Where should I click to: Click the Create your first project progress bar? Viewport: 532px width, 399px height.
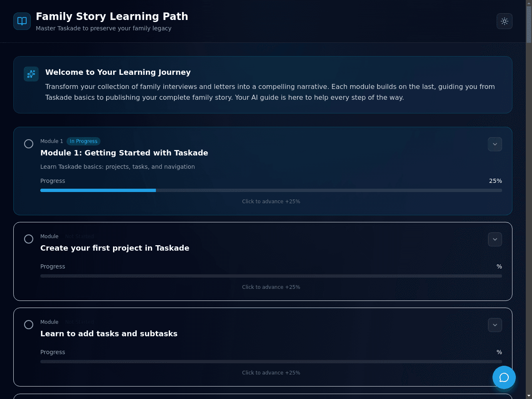pos(271,276)
